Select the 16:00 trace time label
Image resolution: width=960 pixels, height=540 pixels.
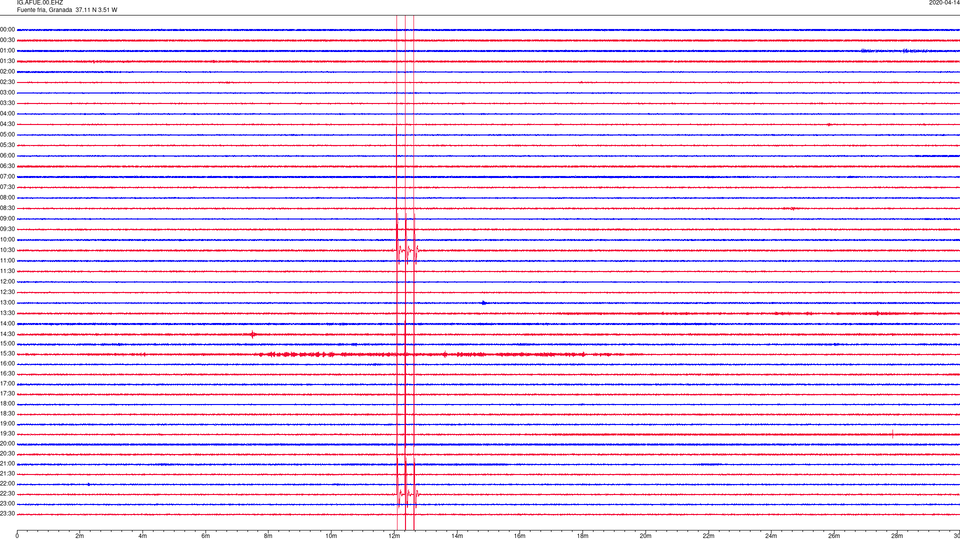pos(7,364)
